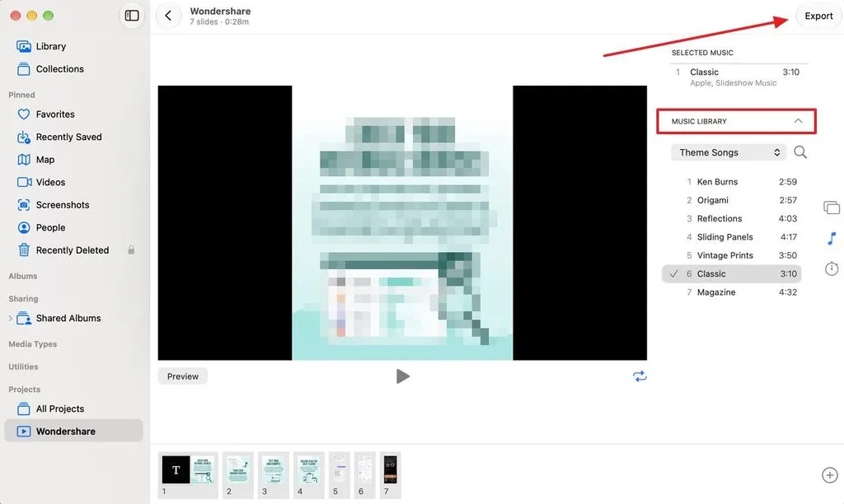Select the Wondershare project in sidebar
Screen dimensions: 844x504
click(x=73, y=431)
